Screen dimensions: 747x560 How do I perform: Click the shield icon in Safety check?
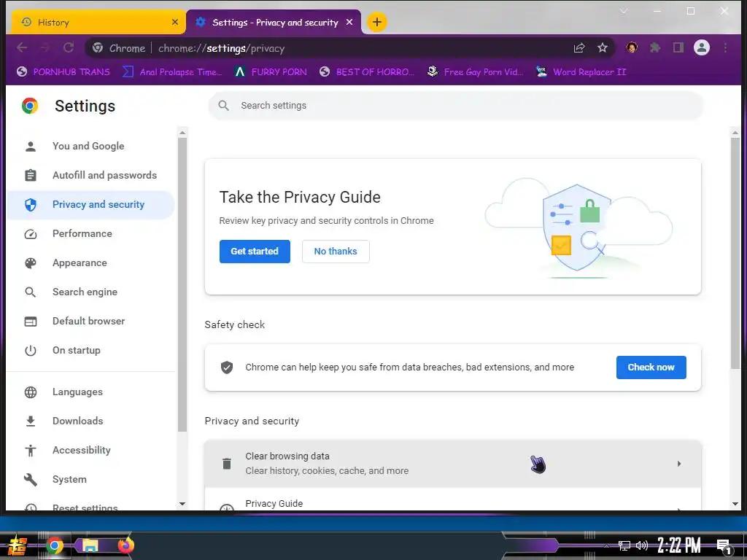(227, 367)
